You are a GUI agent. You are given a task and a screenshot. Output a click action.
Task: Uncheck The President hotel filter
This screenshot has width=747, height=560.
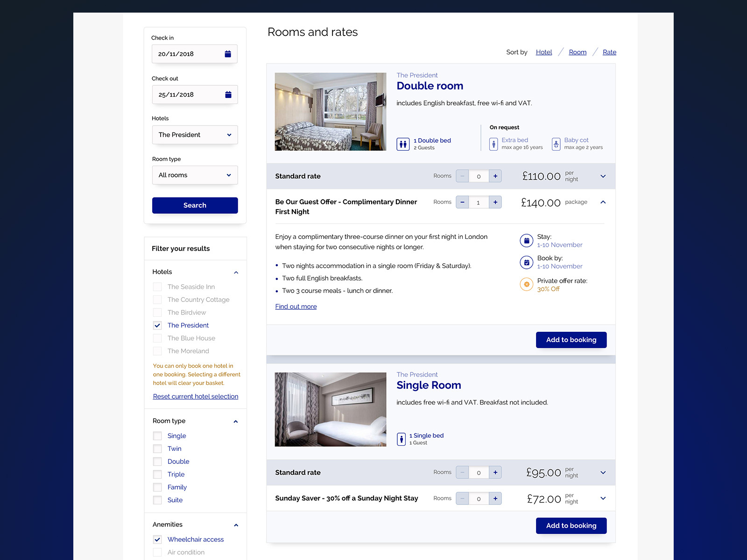tap(157, 325)
